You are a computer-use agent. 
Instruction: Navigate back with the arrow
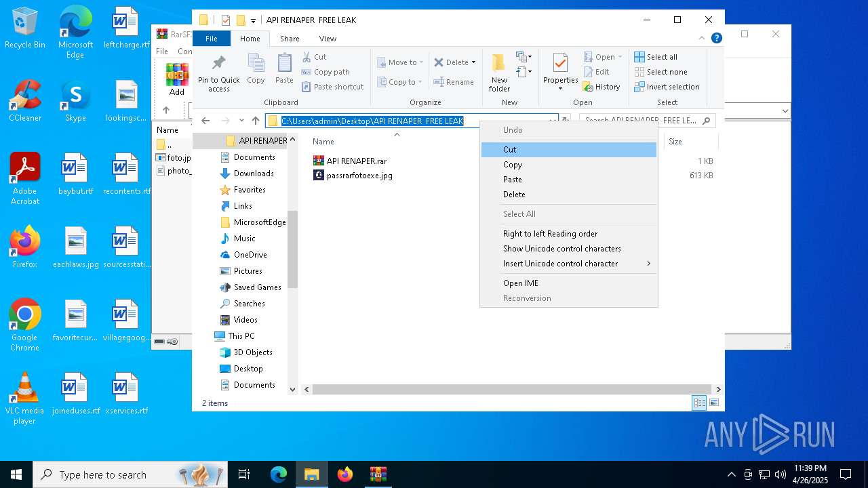[205, 121]
